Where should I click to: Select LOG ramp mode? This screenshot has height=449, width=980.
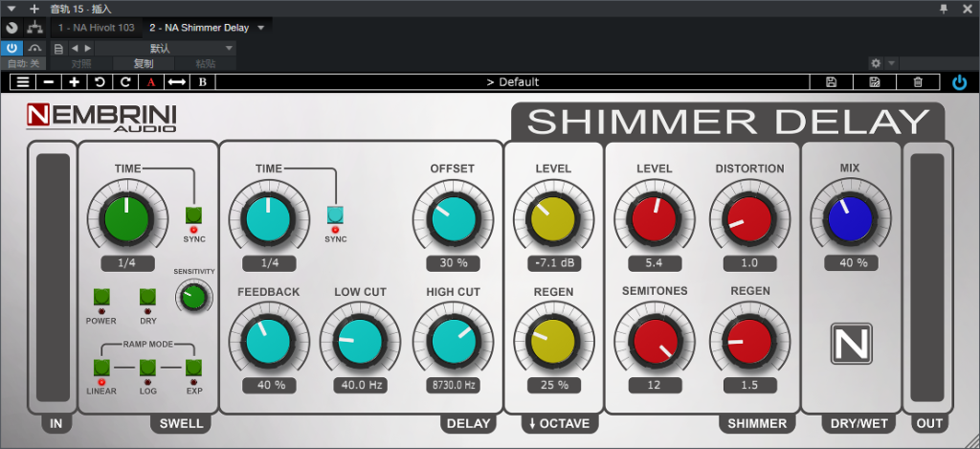coord(147,368)
